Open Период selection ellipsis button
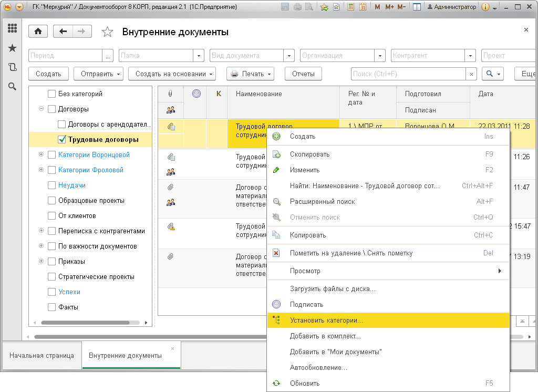Image resolution: width=538 pixels, height=392 pixels. 108,55
